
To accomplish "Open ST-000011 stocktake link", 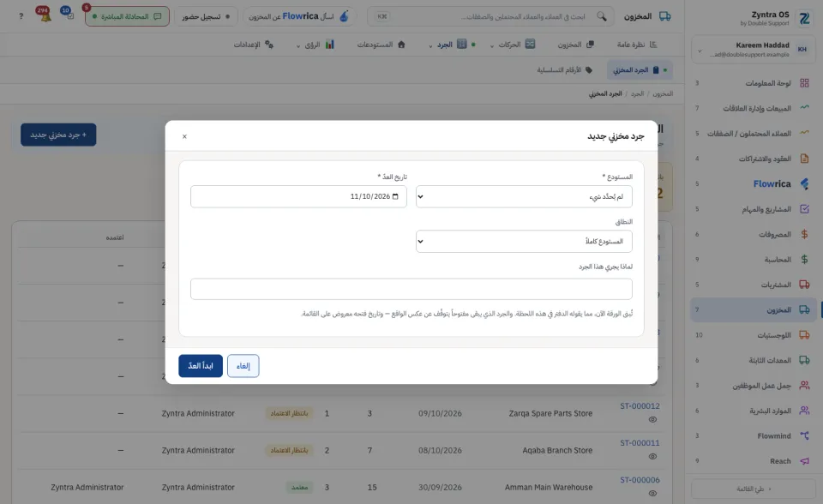I will (x=640, y=443).
